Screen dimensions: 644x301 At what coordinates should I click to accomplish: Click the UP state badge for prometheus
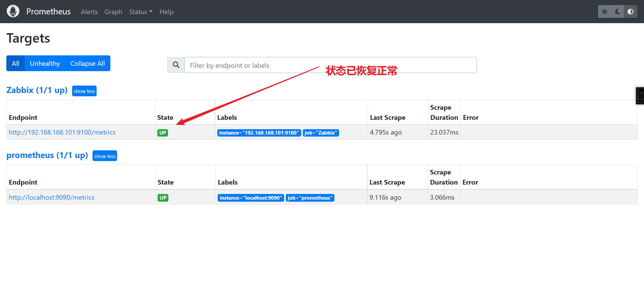163,198
